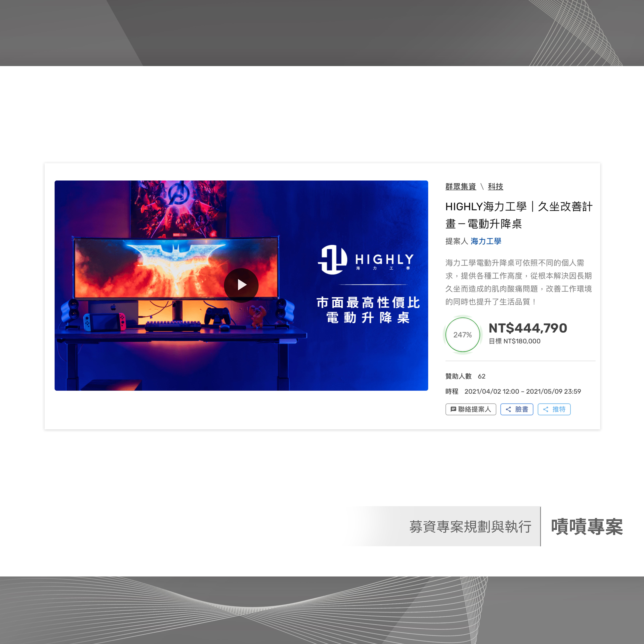Screen dimensions: 644x644
Task: Click the 市面最高性價比 電動升降桌 headline
Action: (x=368, y=310)
